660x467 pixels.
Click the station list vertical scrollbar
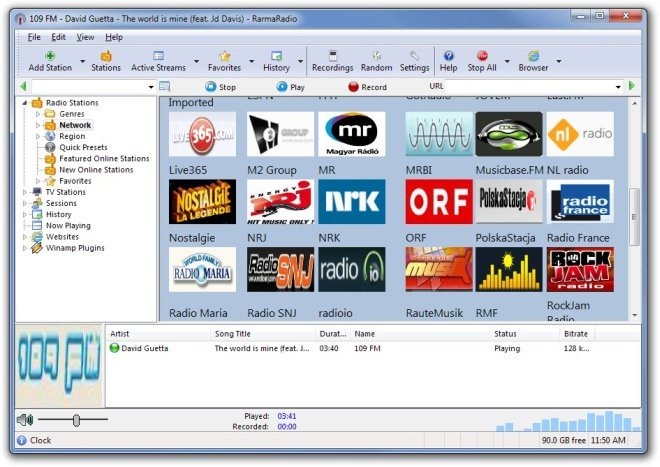click(634, 217)
